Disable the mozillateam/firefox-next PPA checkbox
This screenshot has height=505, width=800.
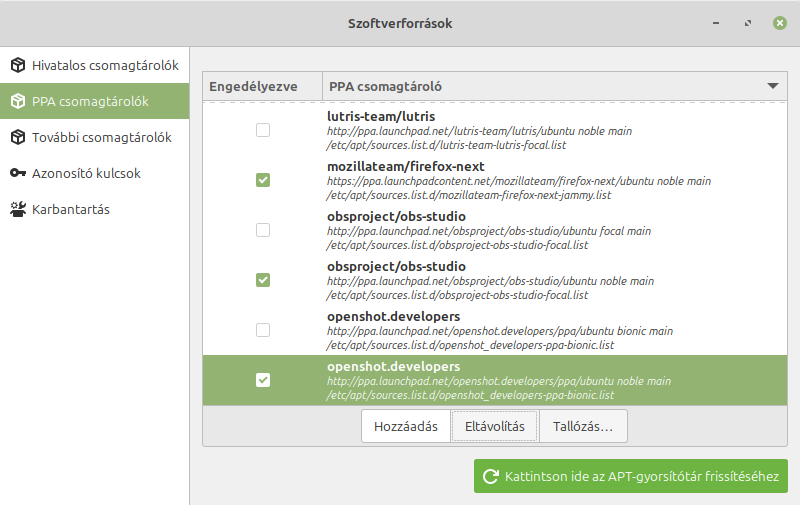[x=263, y=180]
